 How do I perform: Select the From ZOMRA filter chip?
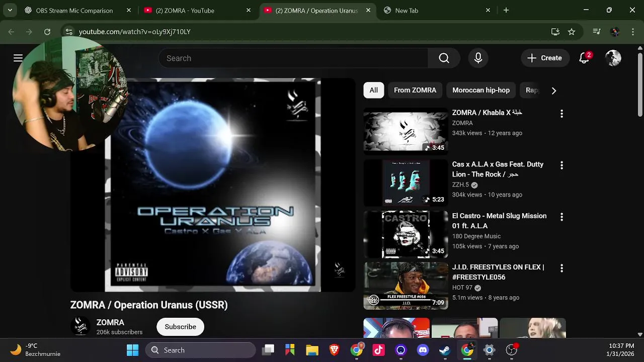[415, 90]
